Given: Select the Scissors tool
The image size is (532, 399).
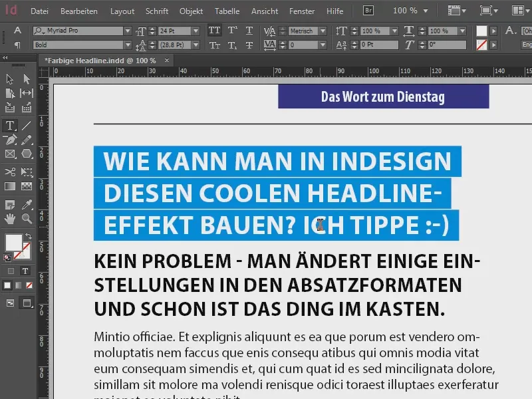Looking at the screenshot, I should click(9, 172).
